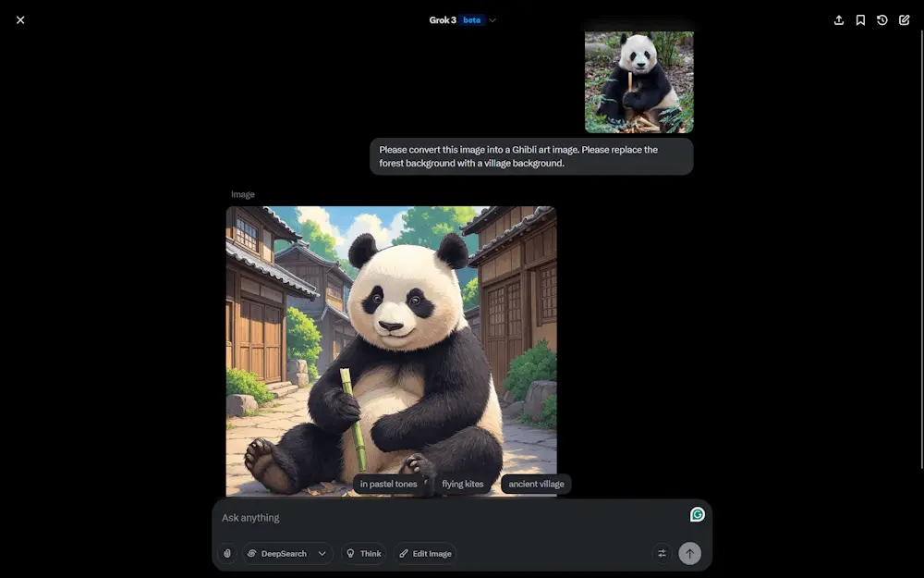Start a new chat with compose icon
Viewport: 924px width, 578px height.
(x=904, y=20)
